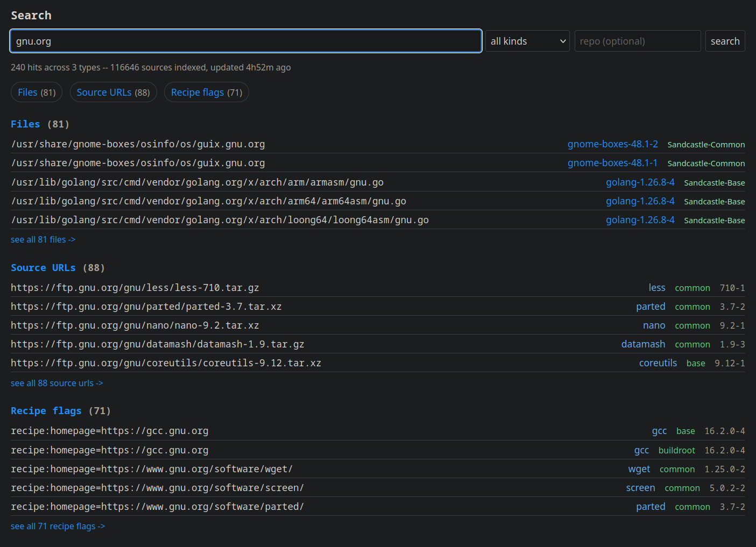The width and height of the screenshot is (756, 547).
Task: Select the nano-9.2.tar.xz source URL text
Action: click(x=135, y=325)
